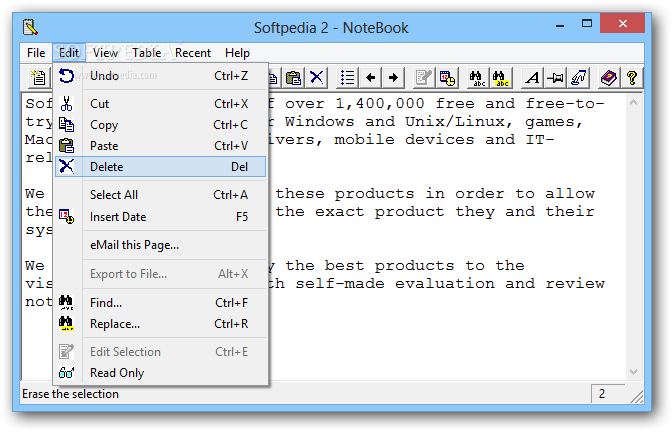The image size is (672, 432).
Task: Click the Paste clipboard toolbar icon
Action: (294, 78)
